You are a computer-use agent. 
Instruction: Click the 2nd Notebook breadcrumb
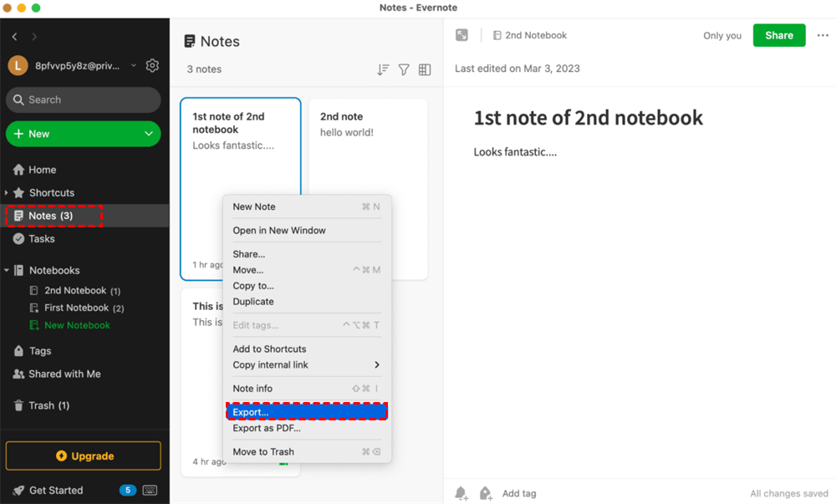pyautogui.click(x=530, y=35)
